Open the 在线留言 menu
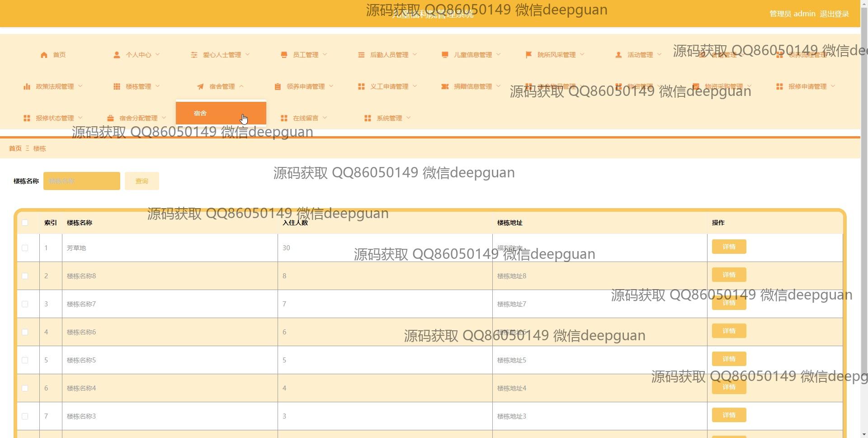The image size is (868, 438). (305, 118)
